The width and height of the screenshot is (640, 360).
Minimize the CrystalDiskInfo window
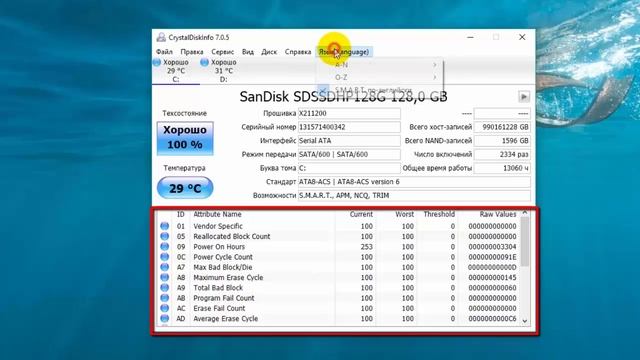tap(470, 37)
